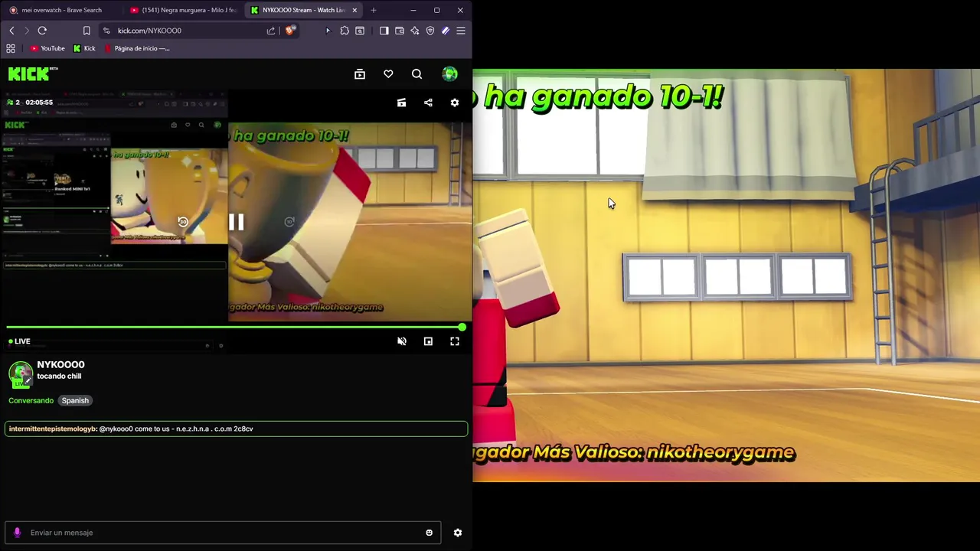
Task: Open the user profile avatar menu
Action: (x=449, y=74)
